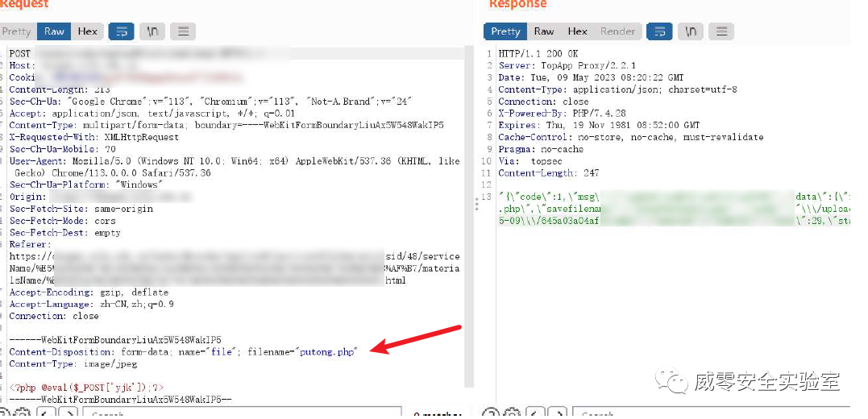
Task: Open Response search settings gear icon
Action: click(x=513, y=414)
